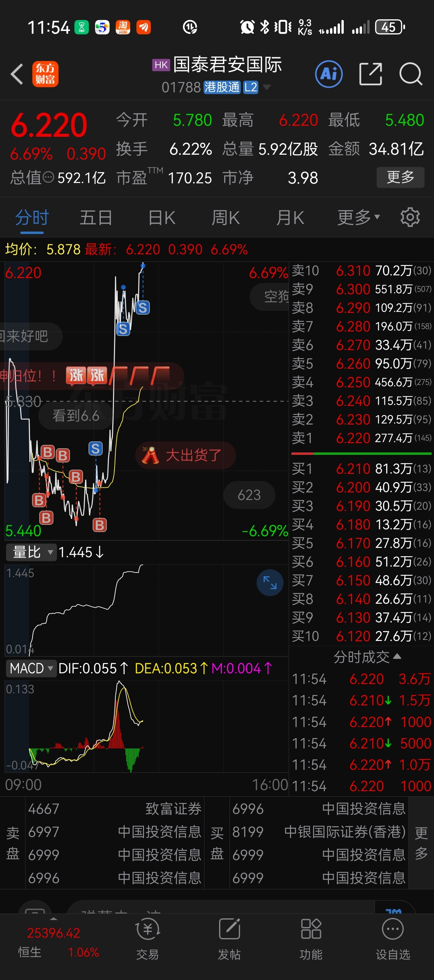Switch to 日K tab
The height and width of the screenshot is (980, 434).
click(x=162, y=218)
